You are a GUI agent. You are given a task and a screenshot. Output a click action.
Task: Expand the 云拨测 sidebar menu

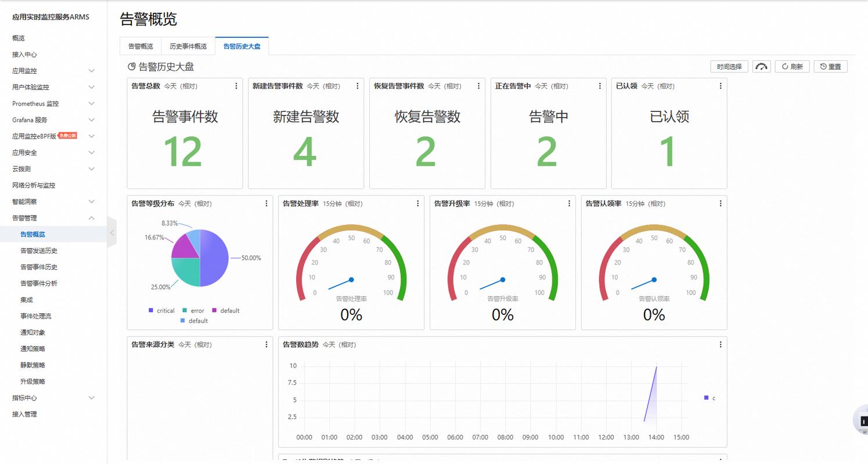[x=91, y=169]
